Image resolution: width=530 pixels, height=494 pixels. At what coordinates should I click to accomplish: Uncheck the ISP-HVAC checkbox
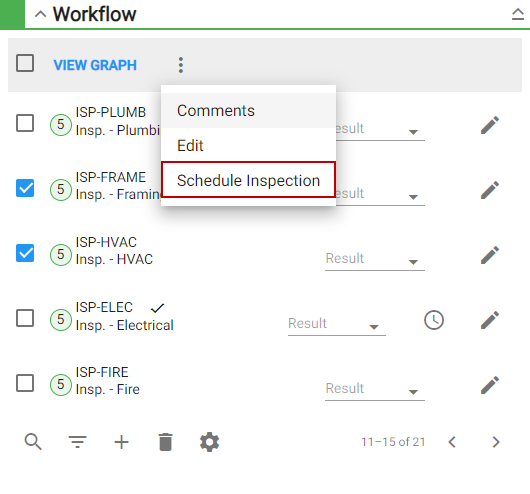(x=25, y=253)
